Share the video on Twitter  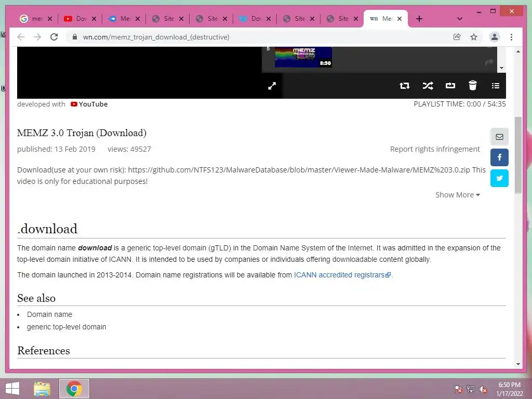click(x=499, y=178)
